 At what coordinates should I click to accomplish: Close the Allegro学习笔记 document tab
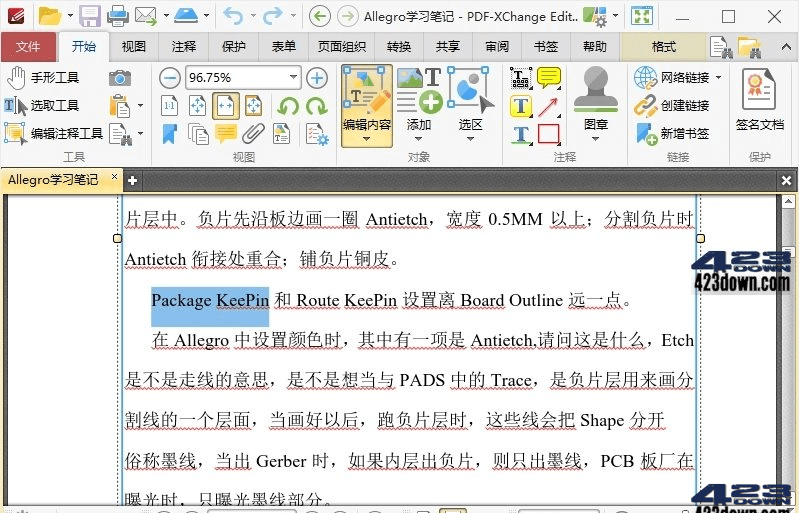pos(114,177)
